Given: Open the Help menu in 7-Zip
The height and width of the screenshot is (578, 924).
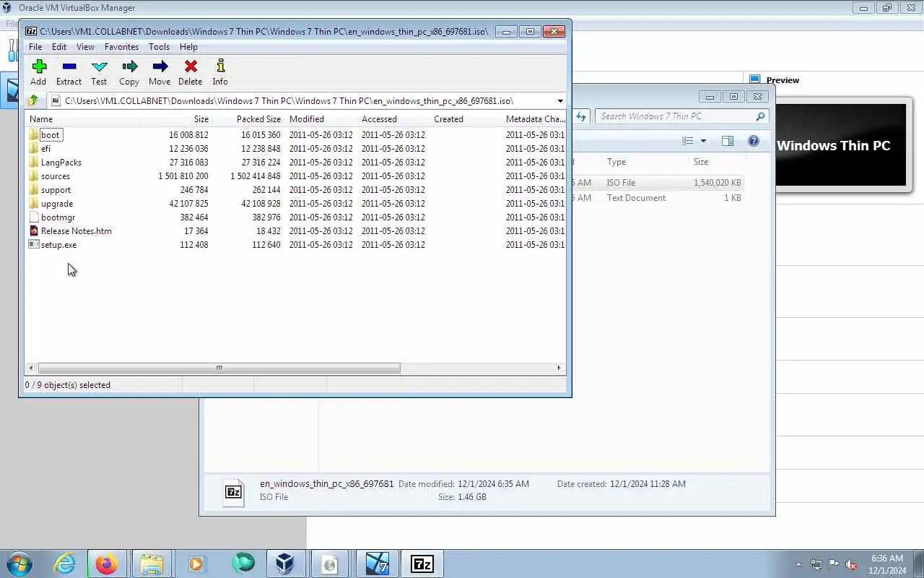Looking at the screenshot, I should [x=188, y=47].
